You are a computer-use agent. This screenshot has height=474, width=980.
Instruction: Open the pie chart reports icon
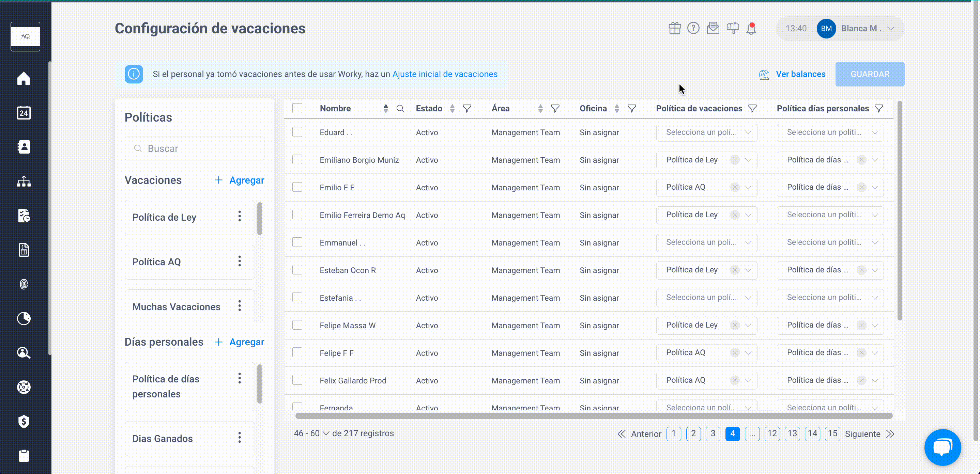(24, 318)
